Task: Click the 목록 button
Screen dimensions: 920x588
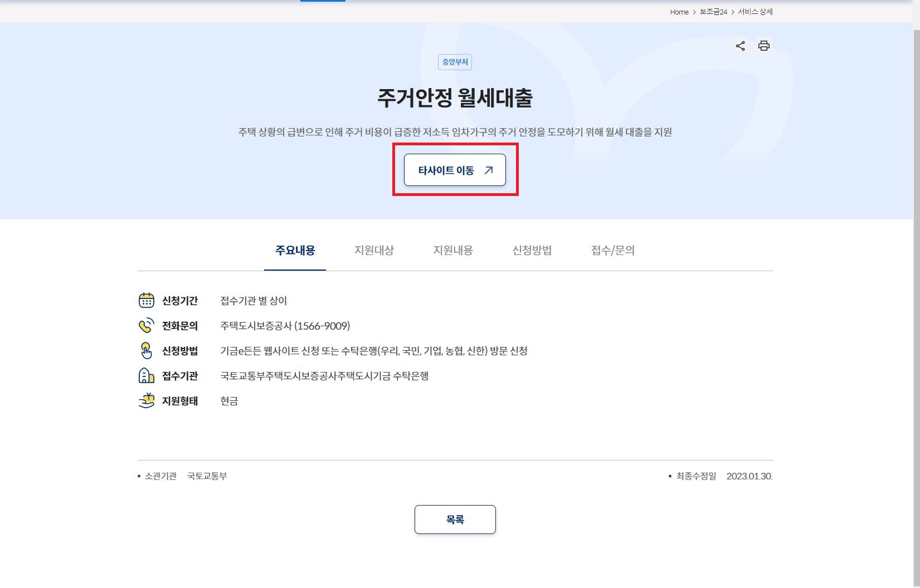Action: coord(455,520)
